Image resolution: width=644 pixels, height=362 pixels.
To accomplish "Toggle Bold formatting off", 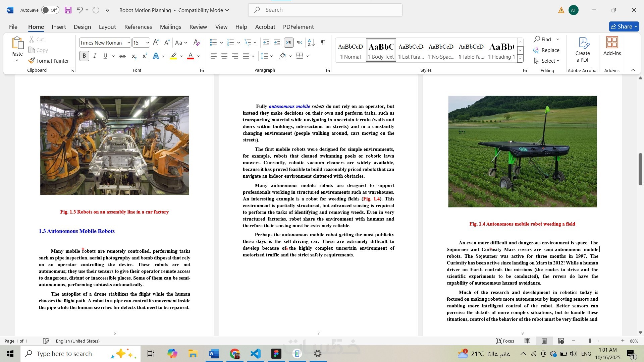I will [84, 56].
